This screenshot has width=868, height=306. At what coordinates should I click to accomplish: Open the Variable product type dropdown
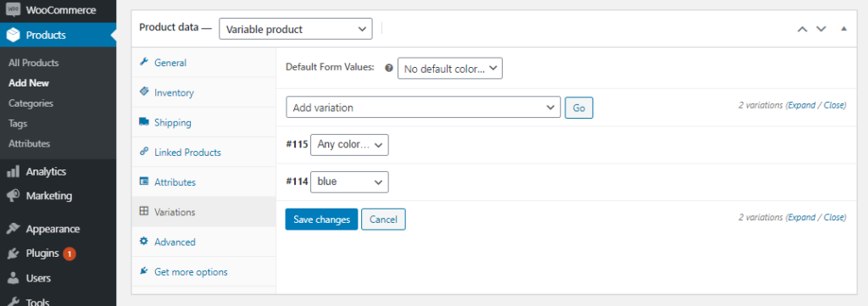[x=296, y=29]
